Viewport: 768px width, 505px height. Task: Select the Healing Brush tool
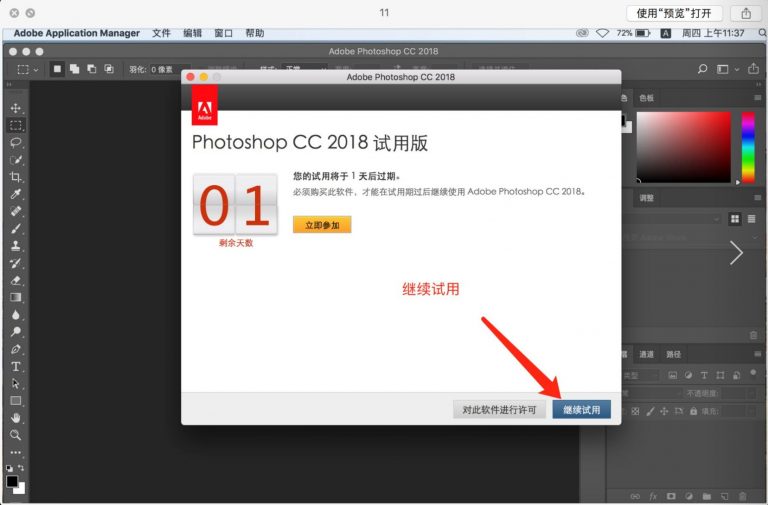tap(16, 211)
